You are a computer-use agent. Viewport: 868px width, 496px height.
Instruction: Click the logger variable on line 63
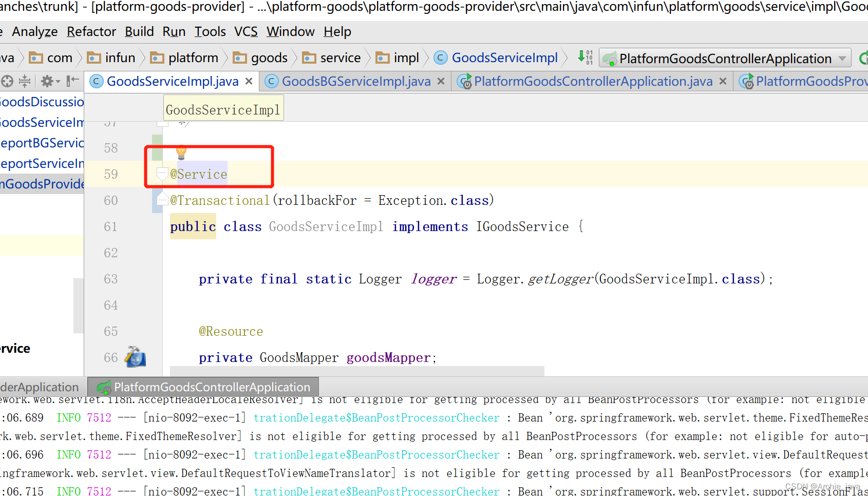433,279
